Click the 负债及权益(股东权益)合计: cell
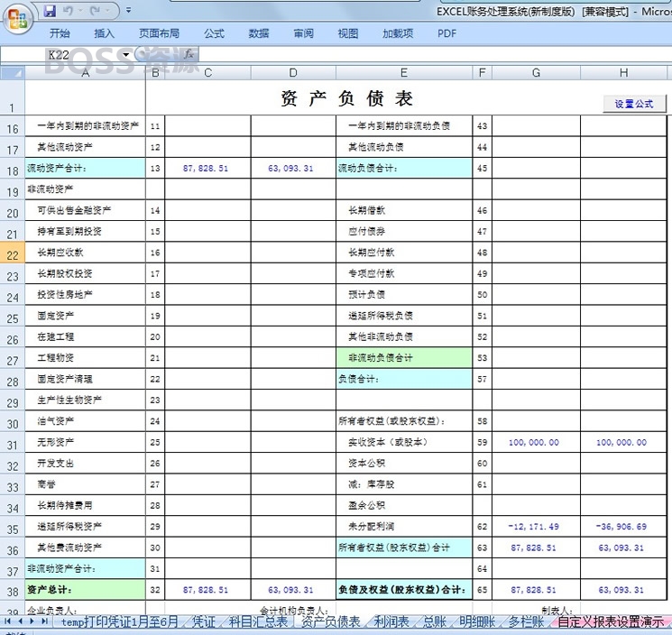This screenshot has width=672, height=635. [x=404, y=590]
